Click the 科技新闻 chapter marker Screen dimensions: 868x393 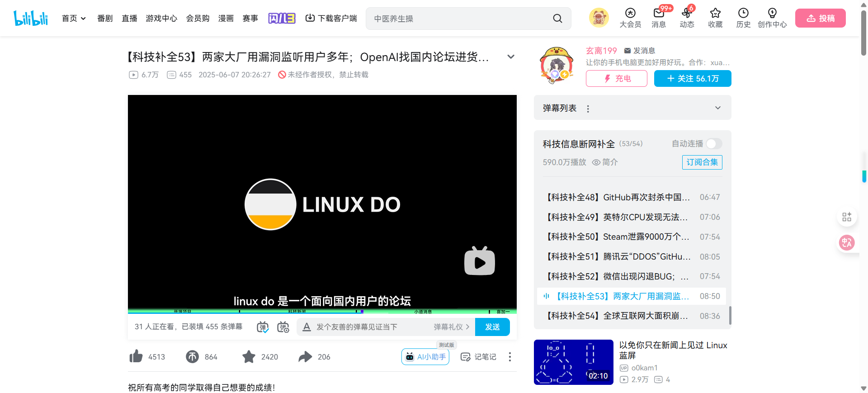(x=297, y=311)
